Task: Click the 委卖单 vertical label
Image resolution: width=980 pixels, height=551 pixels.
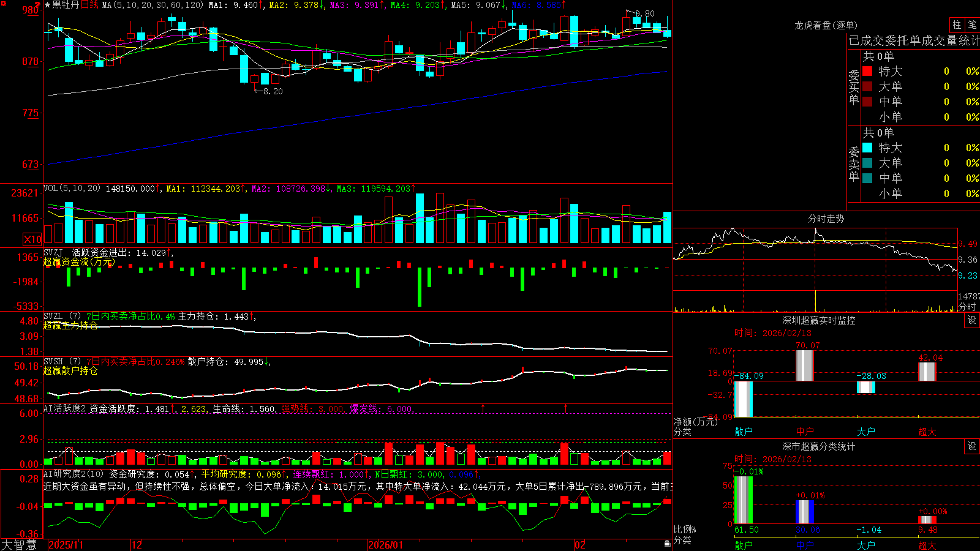Action: [854, 163]
